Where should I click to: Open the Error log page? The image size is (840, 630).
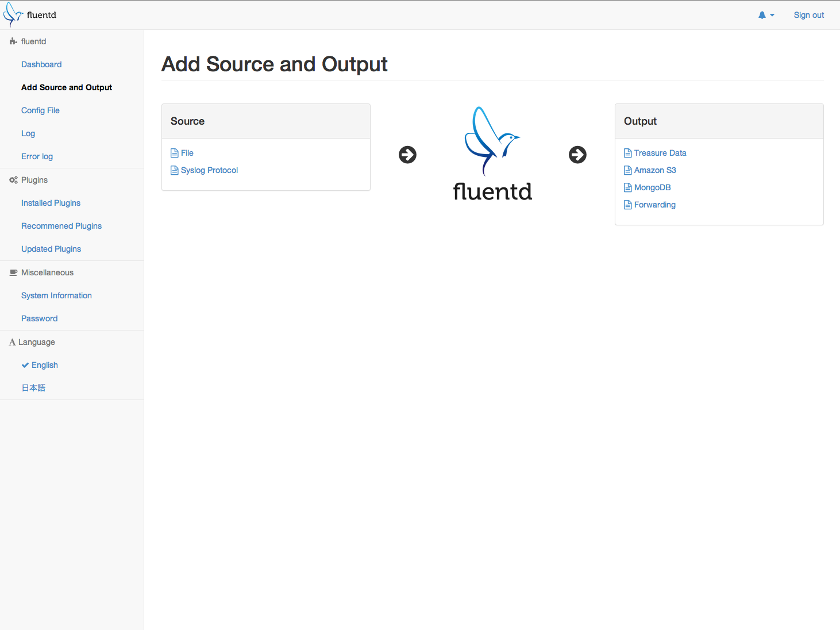(37, 156)
